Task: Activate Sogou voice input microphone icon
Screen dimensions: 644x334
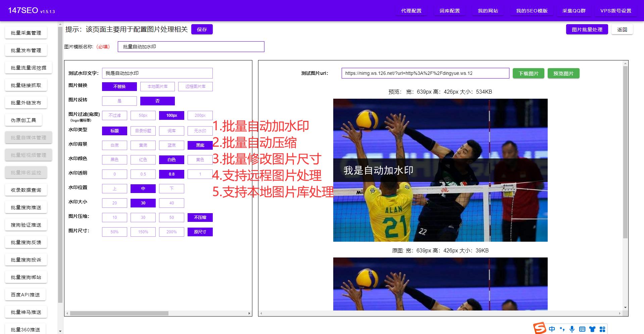Action: (572, 329)
